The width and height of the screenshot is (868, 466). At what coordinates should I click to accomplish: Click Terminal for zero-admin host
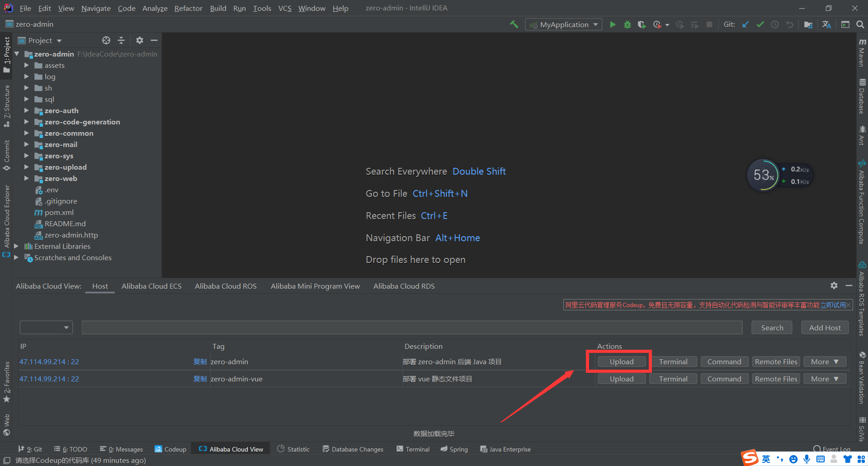[673, 361]
